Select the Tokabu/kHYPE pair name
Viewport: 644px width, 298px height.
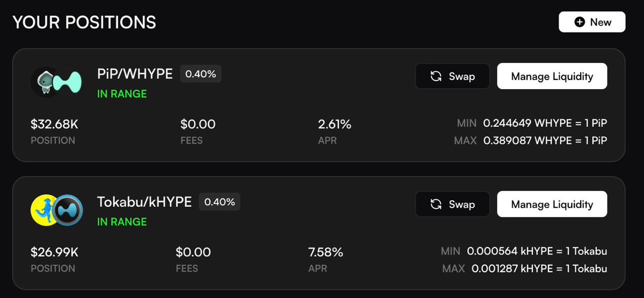click(144, 201)
